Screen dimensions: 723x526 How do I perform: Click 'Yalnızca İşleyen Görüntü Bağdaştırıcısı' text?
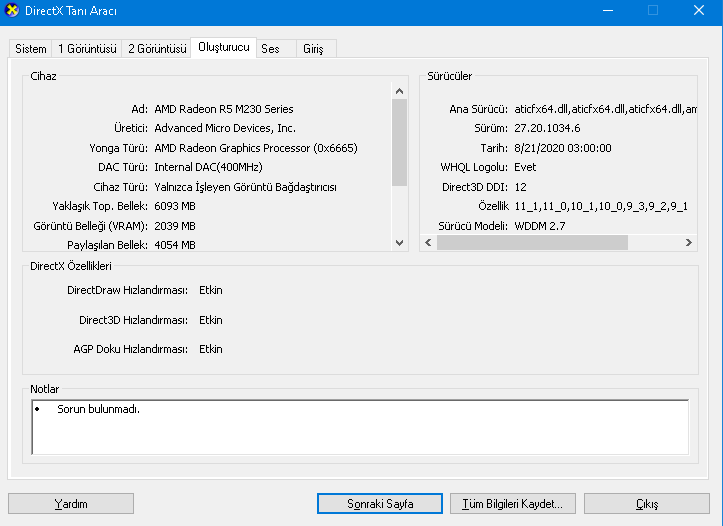[x=245, y=187]
